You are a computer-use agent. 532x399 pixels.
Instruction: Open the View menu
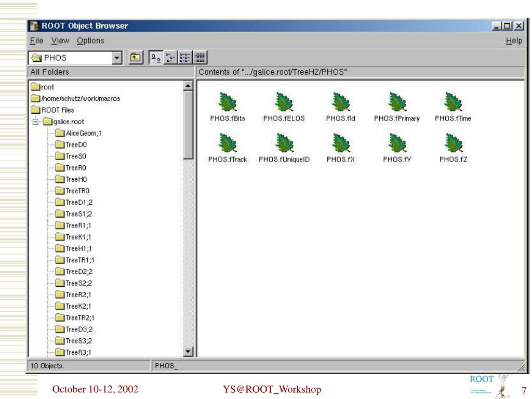tap(60, 41)
